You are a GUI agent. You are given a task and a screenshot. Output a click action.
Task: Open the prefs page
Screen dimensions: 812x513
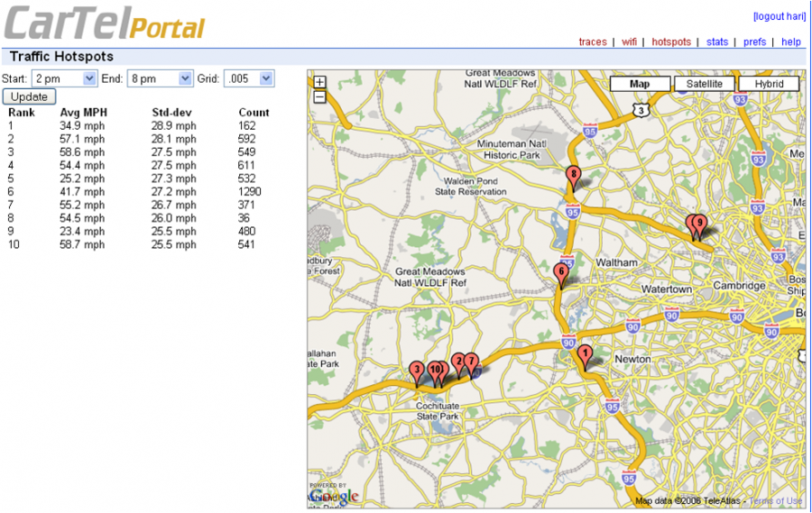tap(754, 42)
